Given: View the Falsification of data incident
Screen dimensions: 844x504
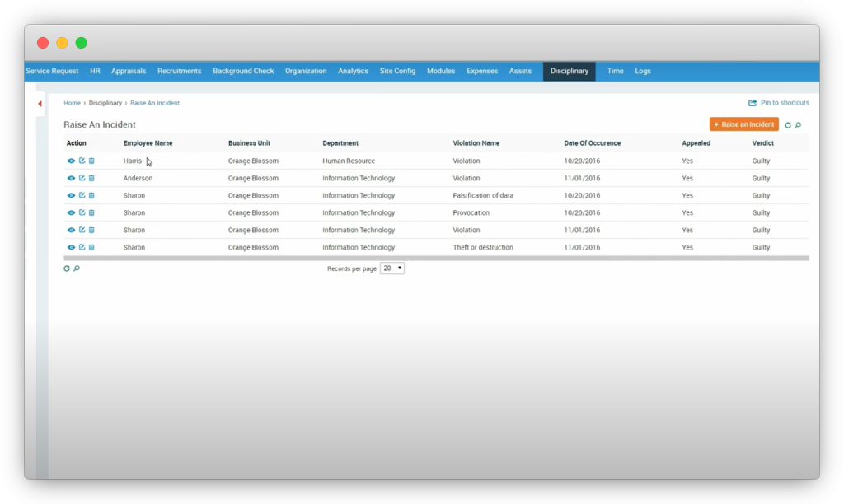Looking at the screenshot, I should (71, 195).
